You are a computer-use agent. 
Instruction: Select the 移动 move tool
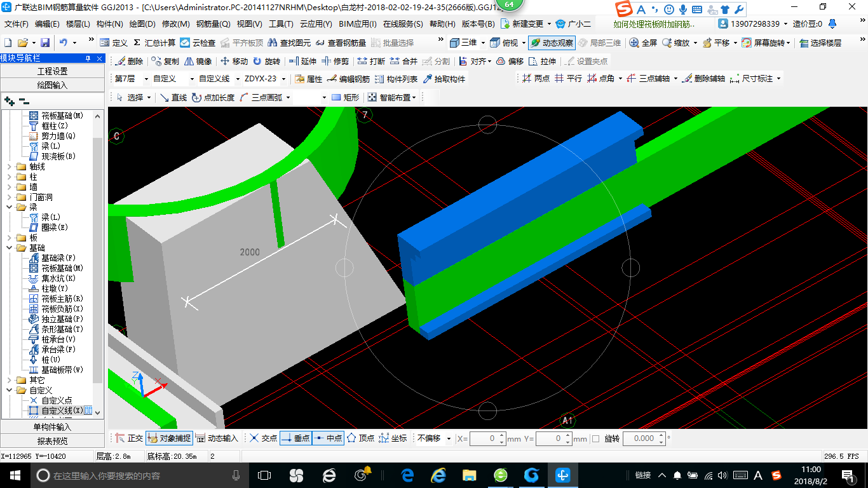click(x=234, y=61)
